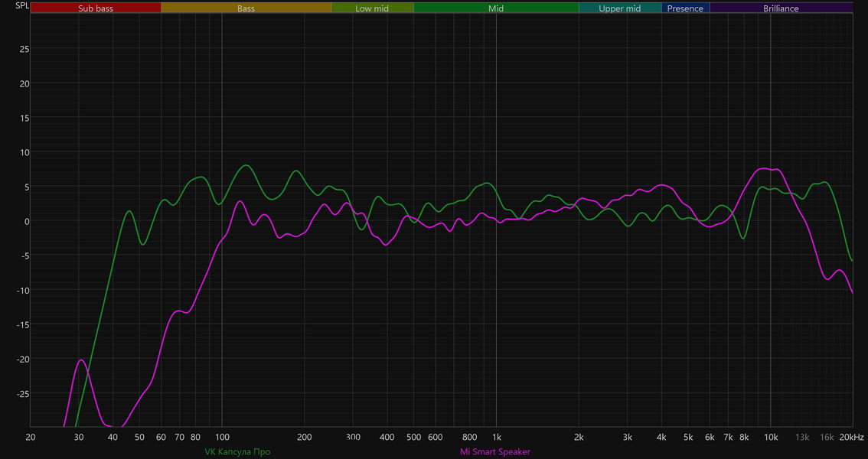Click the -10 dB level label
Viewport: 868px width, 459px height.
pyautogui.click(x=23, y=291)
